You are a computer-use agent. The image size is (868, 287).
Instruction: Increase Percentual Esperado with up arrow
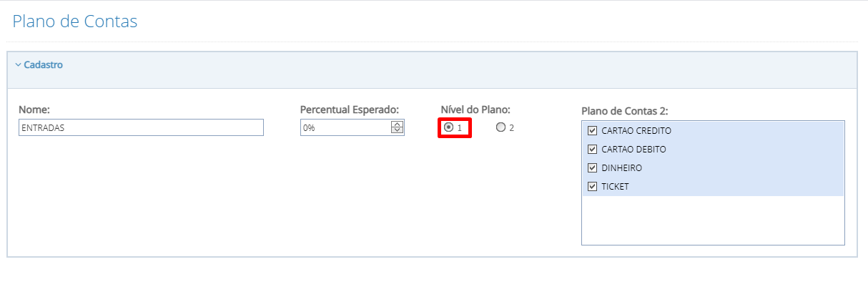pyautogui.click(x=397, y=125)
